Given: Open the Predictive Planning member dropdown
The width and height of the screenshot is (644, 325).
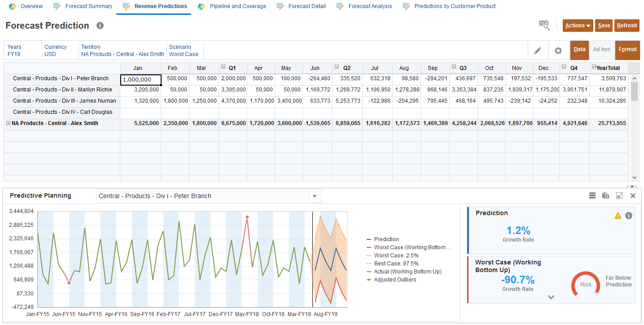Looking at the screenshot, I should click(x=315, y=196).
